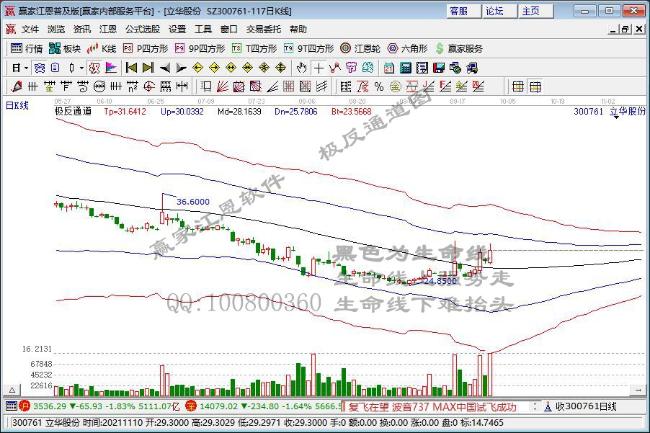Expand the candlestick style dropdown arrow
This screenshot has height=433, width=650.
pos(82,68)
